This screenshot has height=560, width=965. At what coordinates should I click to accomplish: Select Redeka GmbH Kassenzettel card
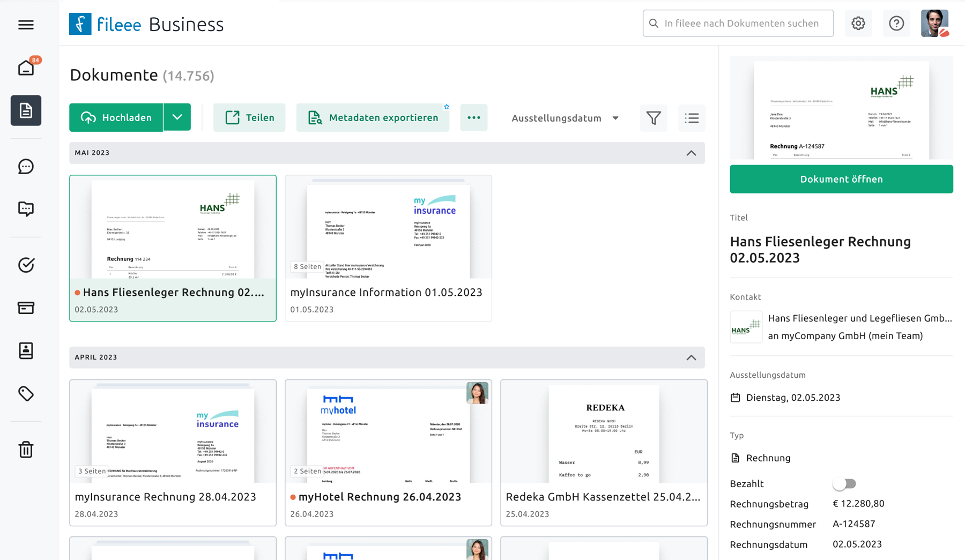pyautogui.click(x=604, y=453)
